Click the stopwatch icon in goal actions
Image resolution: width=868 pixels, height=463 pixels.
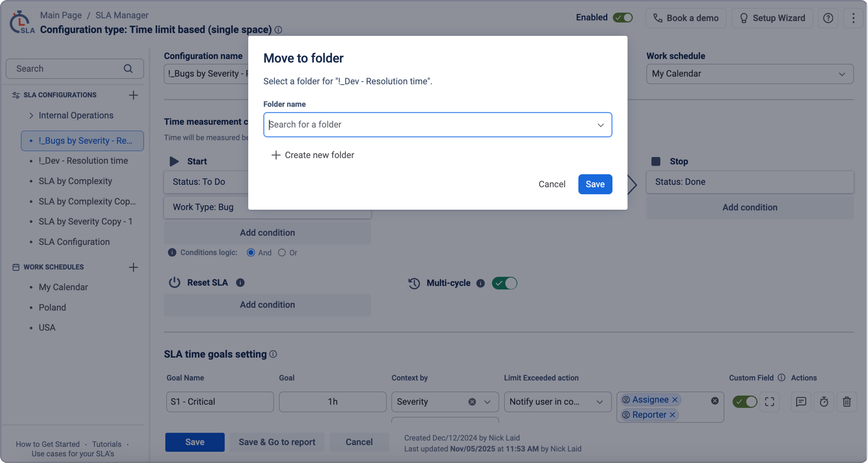[824, 402]
